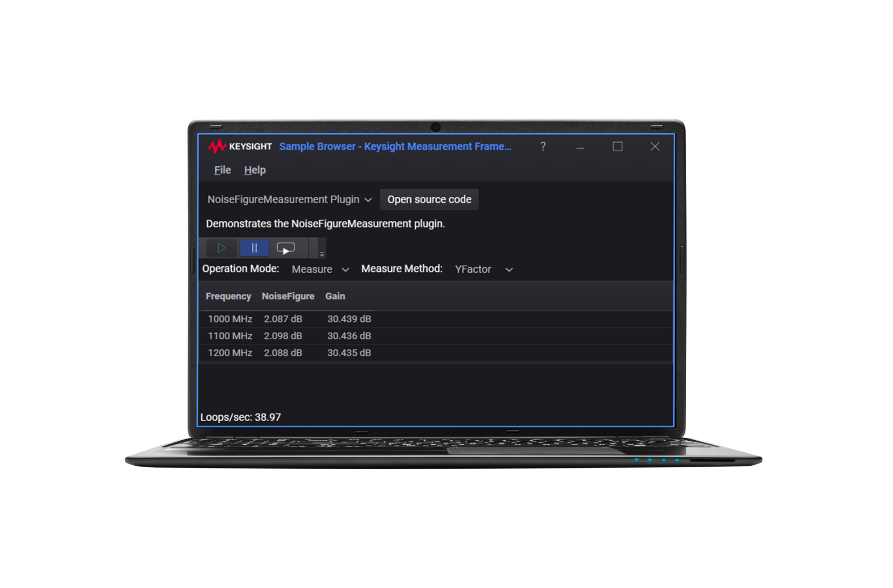Open the toolbar overflow options arrow
Screen dimensions: 893x588
point(322,254)
